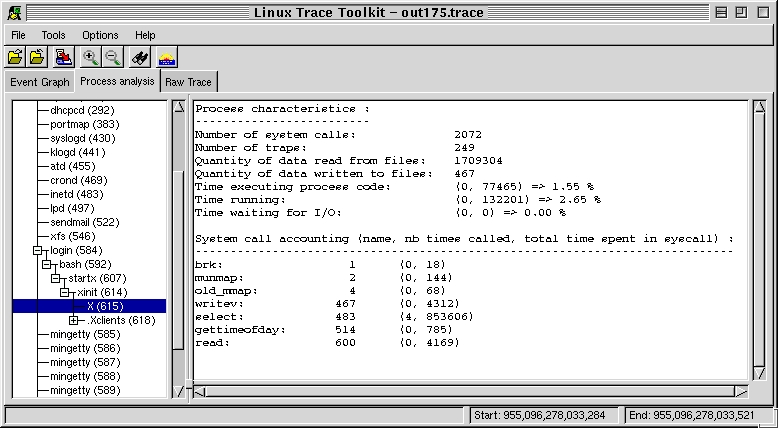Select xinit (614) label in tree
The width and height of the screenshot is (778, 428).
click(x=102, y=292)
